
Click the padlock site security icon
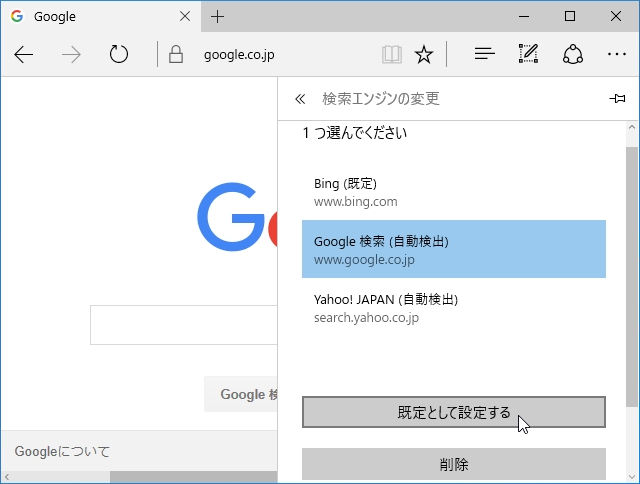[x=176, y=54]
